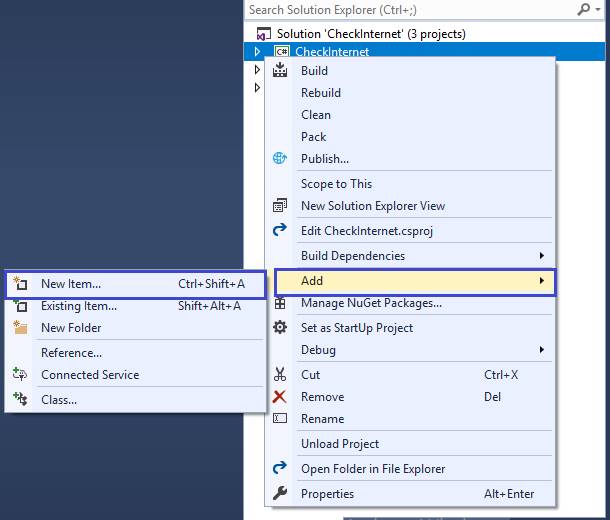
Task: Click the Ctrl+X shortcut text beside Cut
Action: click(501, 375)
